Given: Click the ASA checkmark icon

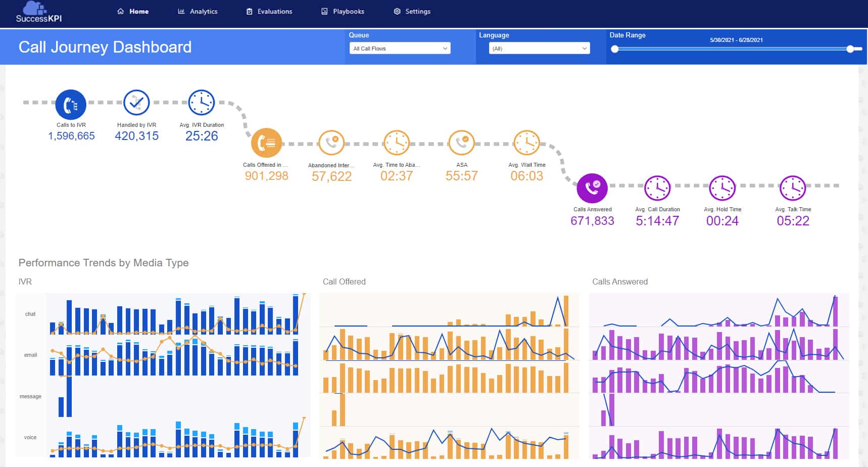Looking at the screenshot, I should coord(461,142).
